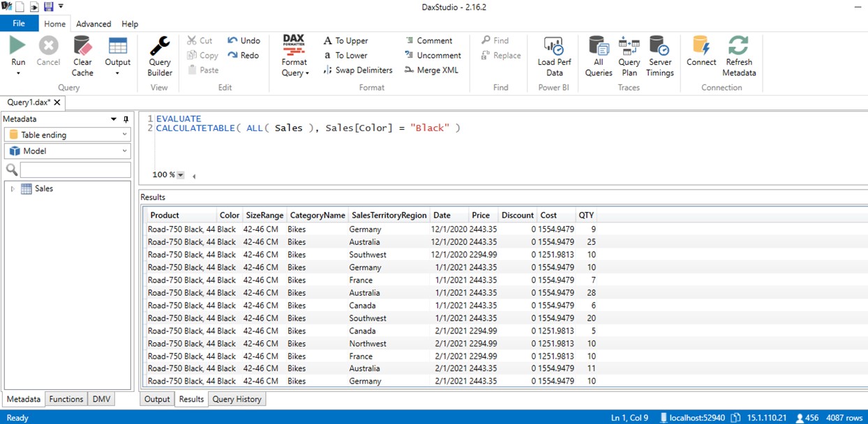The width and height of the screenshot is (868, 424).
Task: Click the greyed Cancel button
Action: 48,52
